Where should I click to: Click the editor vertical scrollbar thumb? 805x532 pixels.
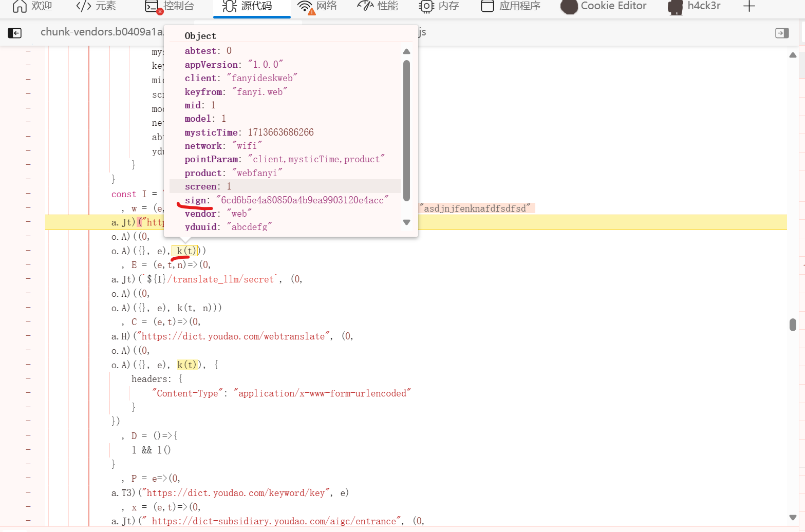pos(793,325)
